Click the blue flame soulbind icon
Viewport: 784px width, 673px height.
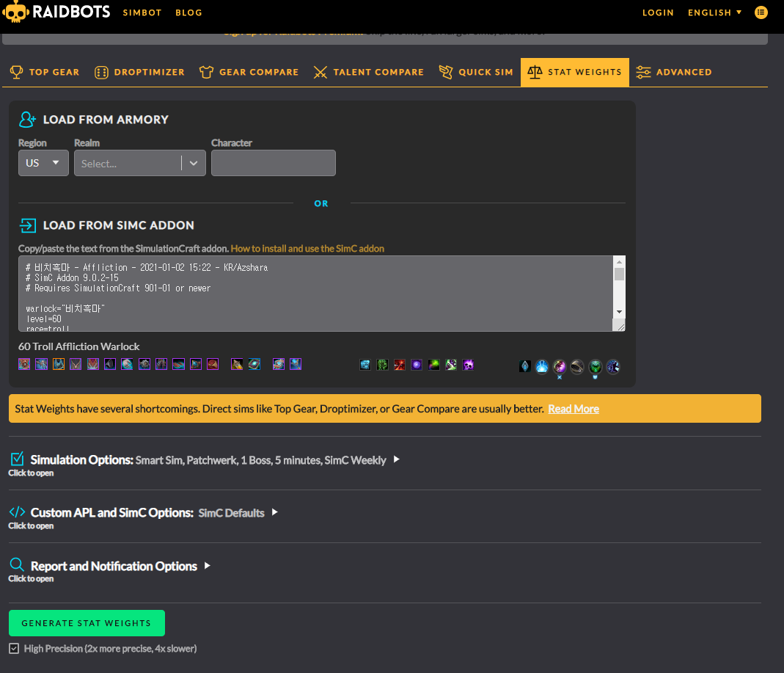[x=542, y=366]
